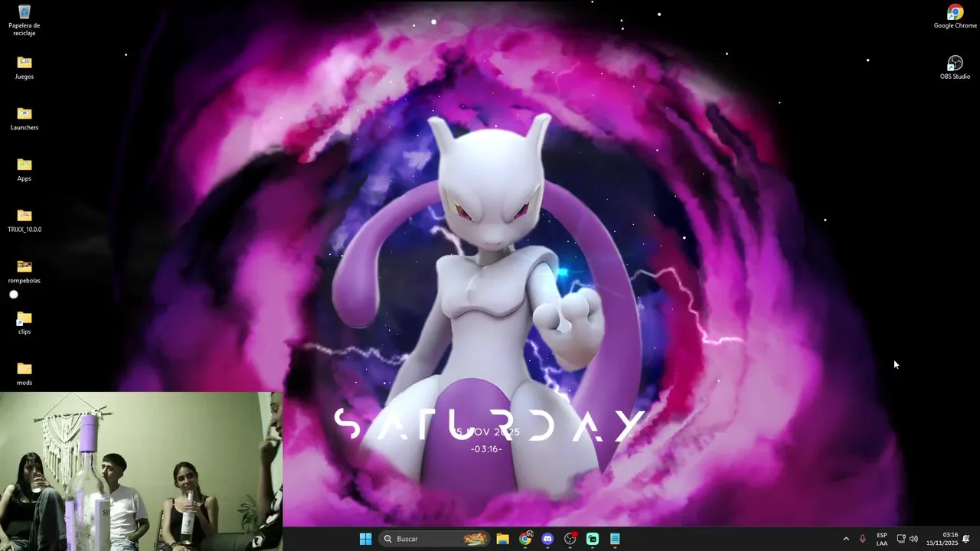Click the search highlight picture in Buscar box
The image size is (980, 551).
[x=475, y=539]
